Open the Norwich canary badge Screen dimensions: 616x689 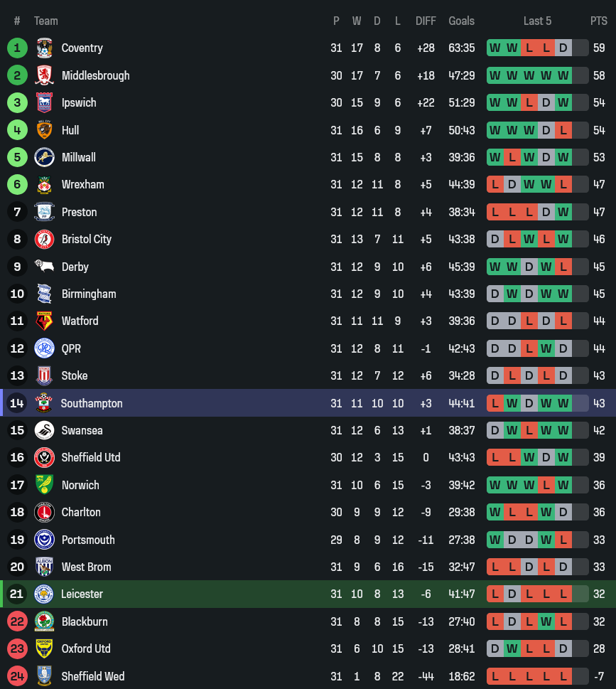click(x=44, y=485)
